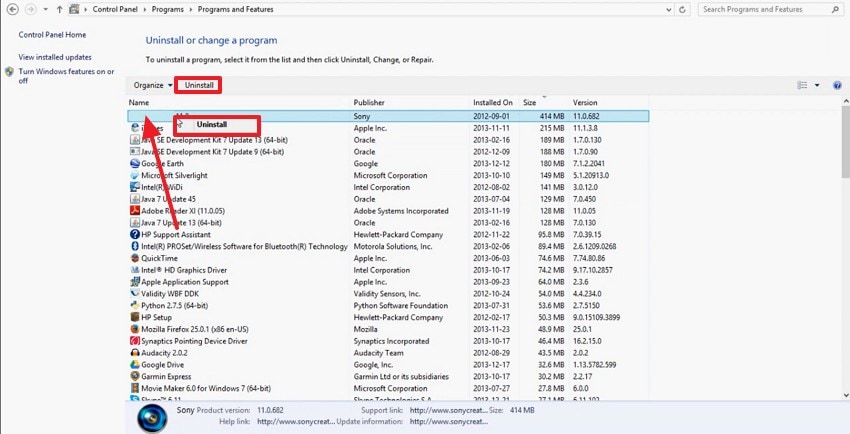Open the Organize dropdown menu
The width and height of the screenshot is (850, 434).
point(153,85)
